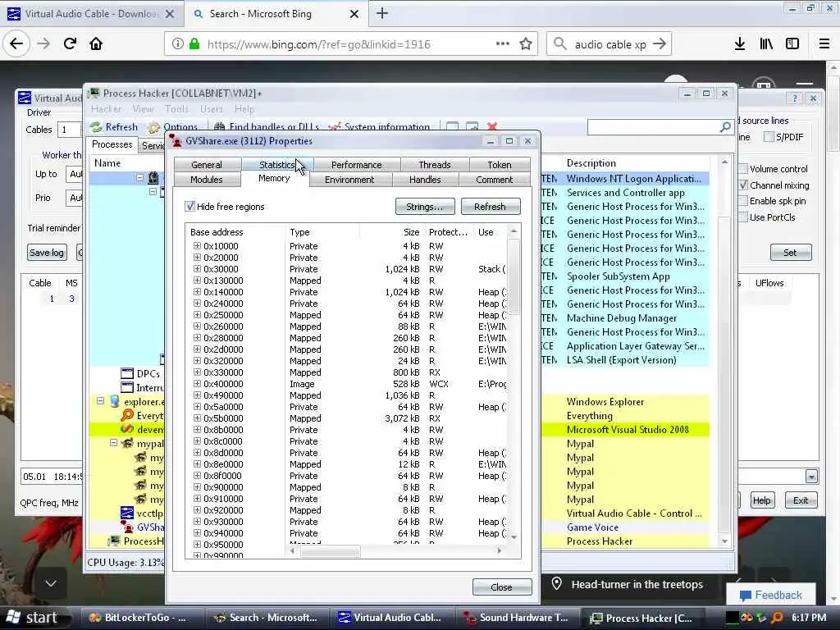Click Refresh button in Memory tab
Image resolution: width=840 pixels, height=630 pixels.
coord(491,206)
